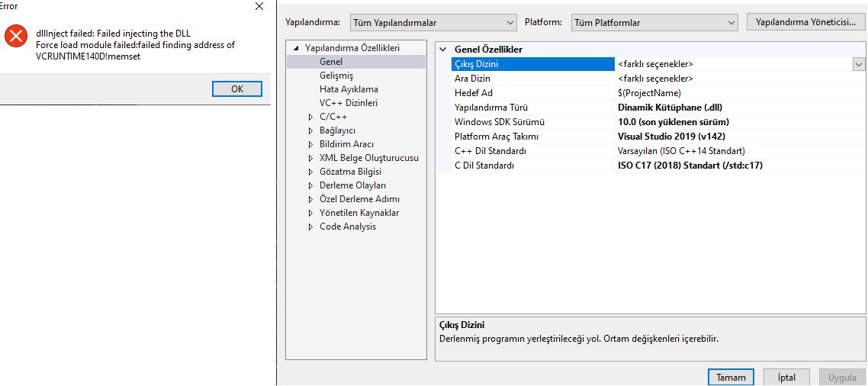Click Varsayılan (ISO C++14 Standart) value

tap(681, 150)
